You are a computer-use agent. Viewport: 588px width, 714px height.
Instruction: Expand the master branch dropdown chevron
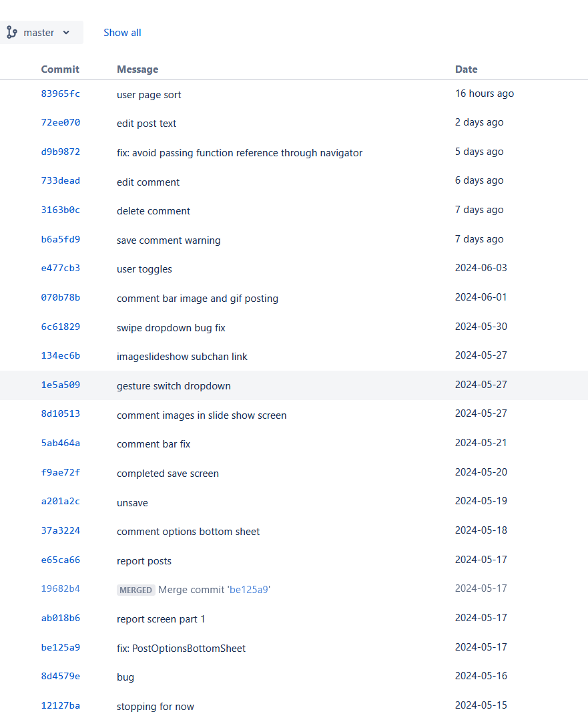[67, 32]
